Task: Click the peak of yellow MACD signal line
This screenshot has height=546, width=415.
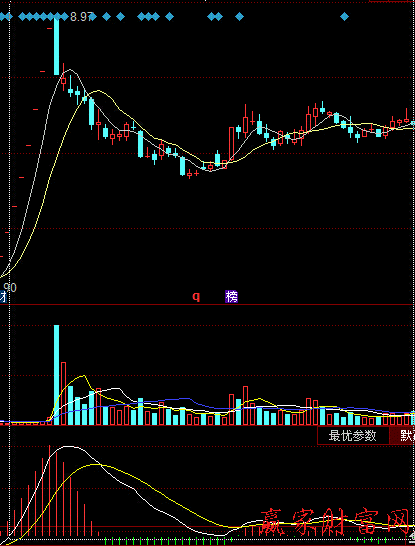Action: (x=95, y=464)
